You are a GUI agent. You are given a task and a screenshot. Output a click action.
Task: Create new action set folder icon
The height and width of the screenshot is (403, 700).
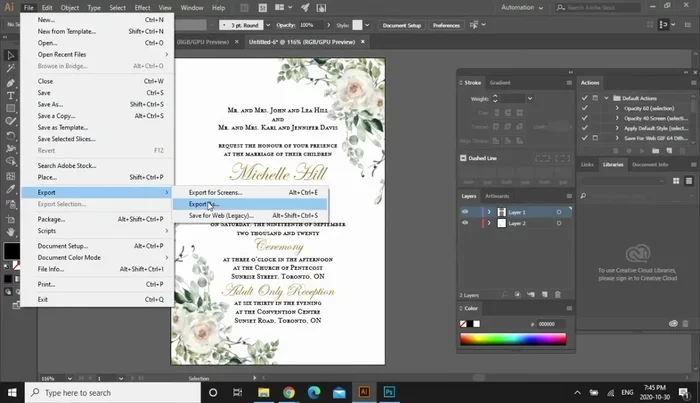coord(655,151)
